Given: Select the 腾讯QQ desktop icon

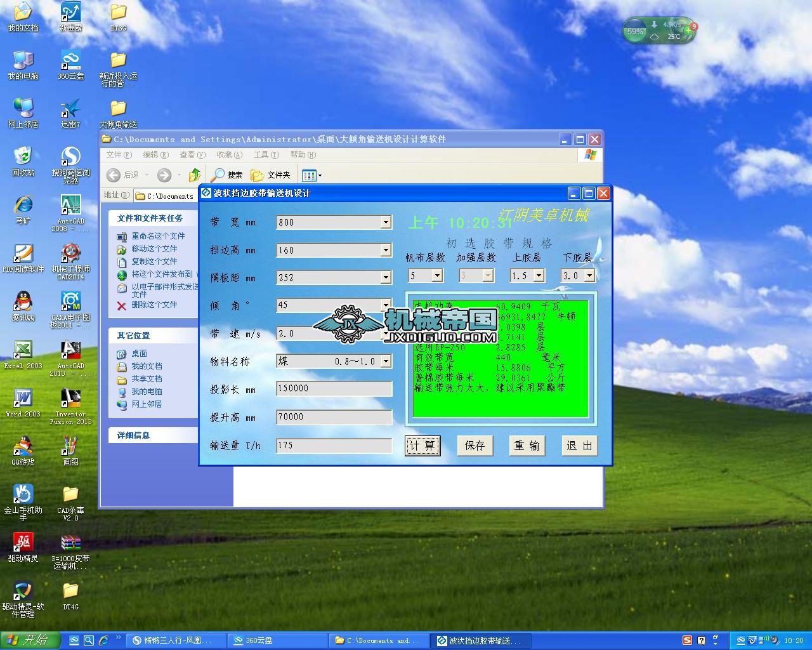Looking at the screenshot, I should pyautogui.click(x=23, y=306).
